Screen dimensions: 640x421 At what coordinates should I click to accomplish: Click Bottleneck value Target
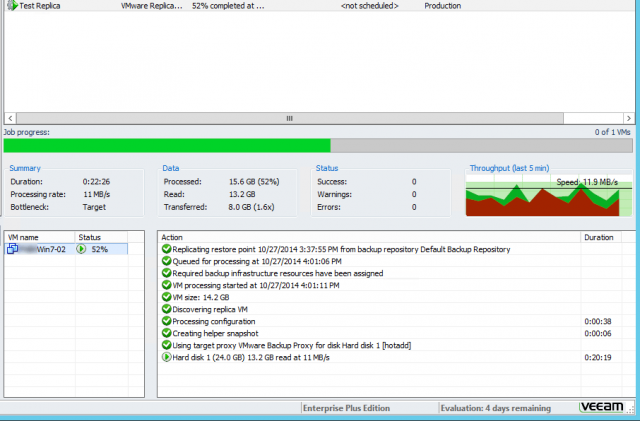click(x=94, y=207)
